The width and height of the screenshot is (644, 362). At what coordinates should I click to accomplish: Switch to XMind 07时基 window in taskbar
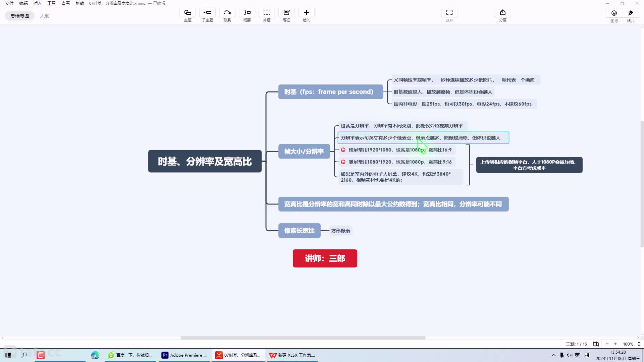click(238, 355)
